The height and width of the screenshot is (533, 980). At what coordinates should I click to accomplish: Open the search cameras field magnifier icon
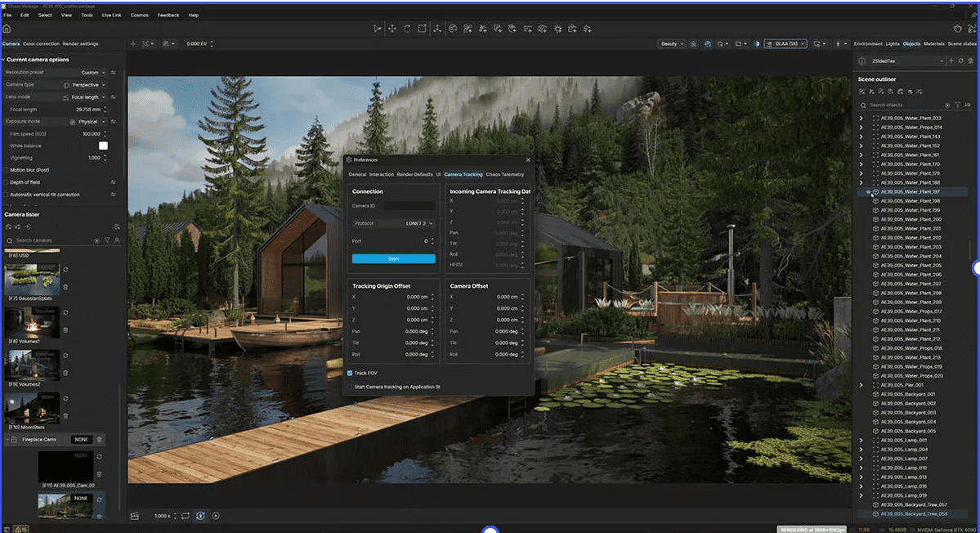click(10, 240)
